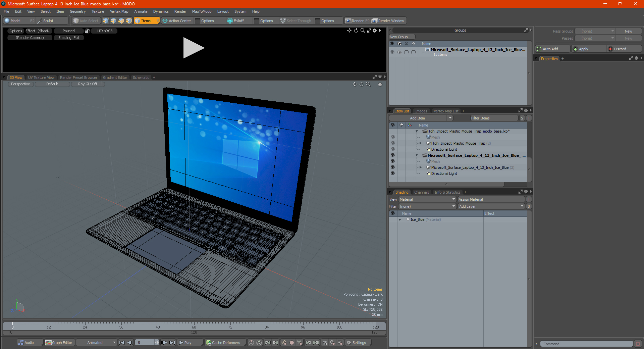
Task: Click the command record button icon
Action: click(x=638, y=344)
